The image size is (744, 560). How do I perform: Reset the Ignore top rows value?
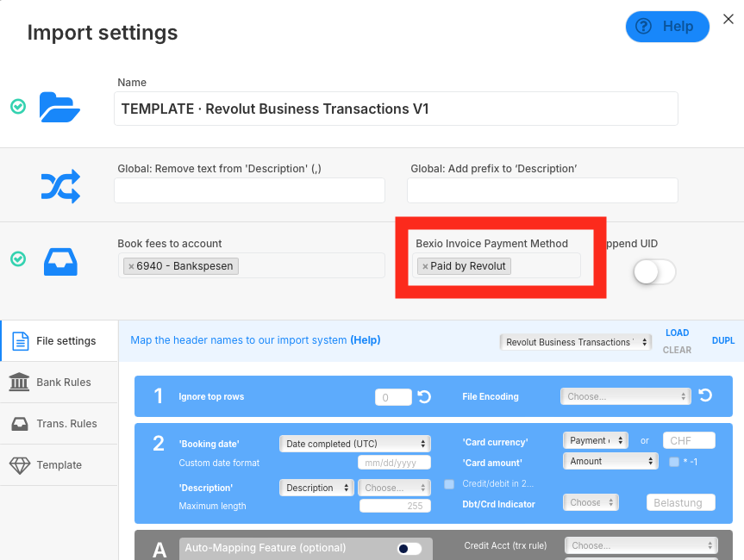tap(424, 397)
